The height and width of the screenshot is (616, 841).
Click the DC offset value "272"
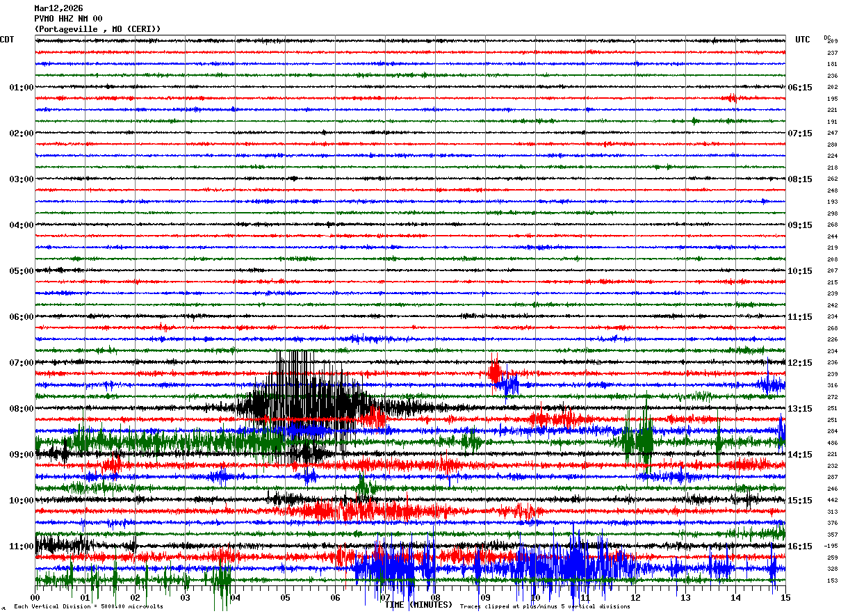[x=832, y=397]
